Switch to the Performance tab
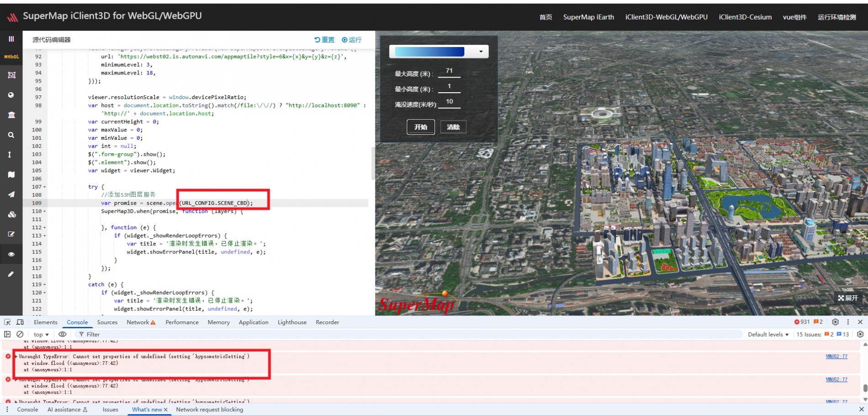This screenshot has width=868, height=416. [x=182, y=322]
